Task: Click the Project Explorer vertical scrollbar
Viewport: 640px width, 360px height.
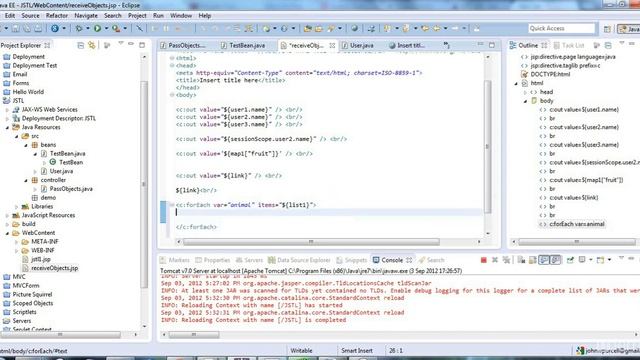Action: pyautogui.click(x=143, y=184)
